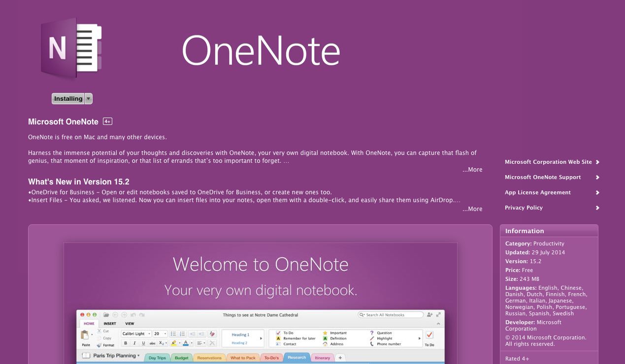Click the Installing button
Viewport: 625px width, 364px height.
tap(68, 98)
